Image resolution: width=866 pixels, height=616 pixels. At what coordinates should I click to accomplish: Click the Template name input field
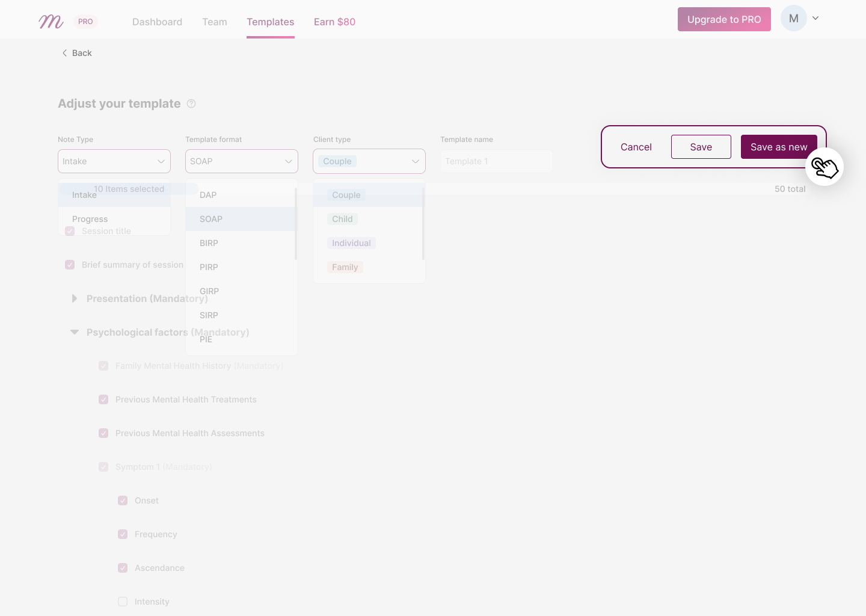pos(496,161)
